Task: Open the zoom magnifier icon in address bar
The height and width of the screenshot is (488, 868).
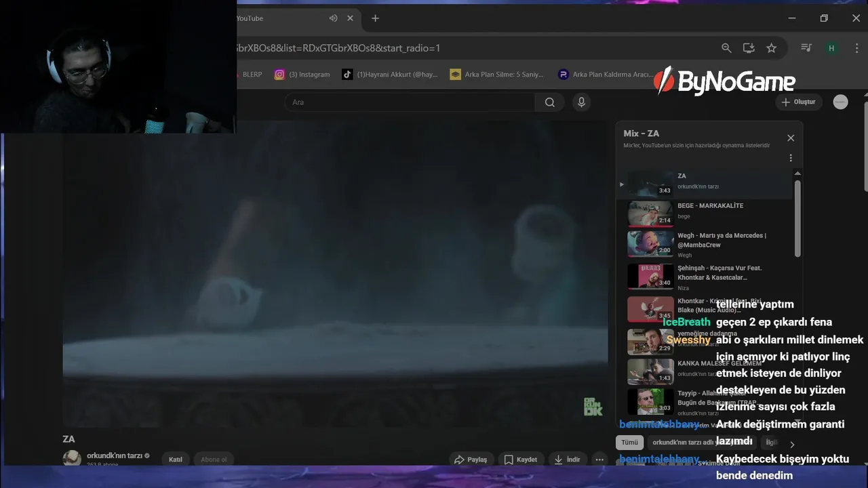Action: pyautogui.click(x=726, y=48)
